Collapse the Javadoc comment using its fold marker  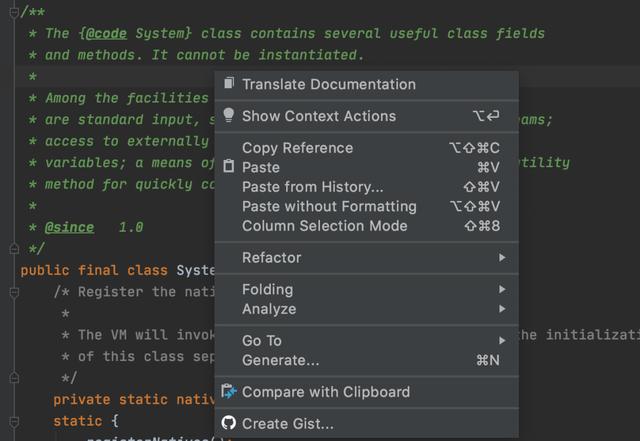pos(14,11)
